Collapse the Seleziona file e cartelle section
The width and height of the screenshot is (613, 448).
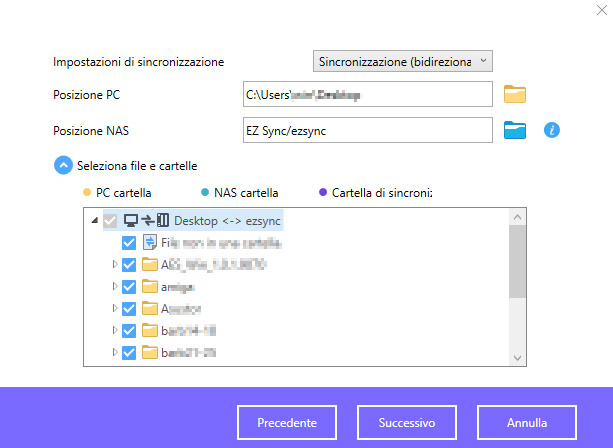[62, 165]
